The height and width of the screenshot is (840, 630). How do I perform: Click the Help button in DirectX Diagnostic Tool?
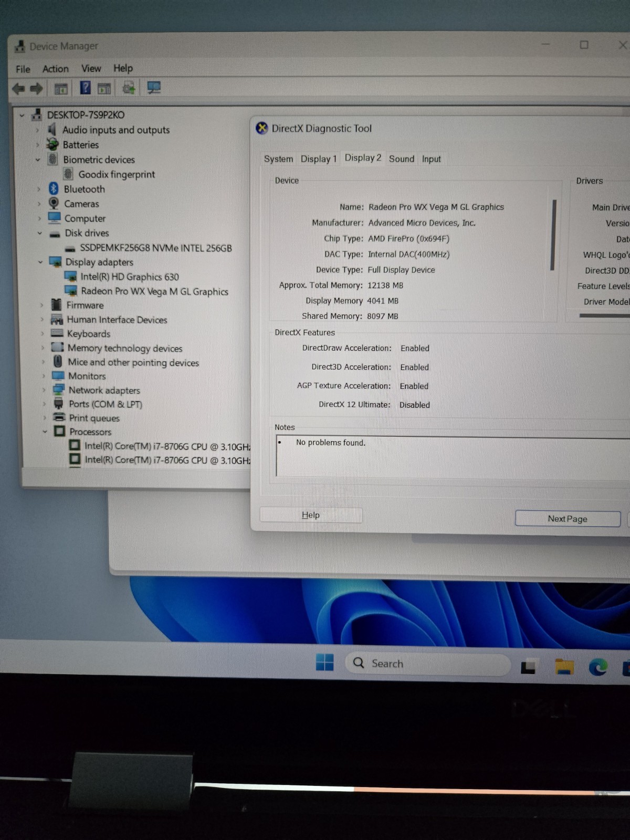[x=311, y=515]
